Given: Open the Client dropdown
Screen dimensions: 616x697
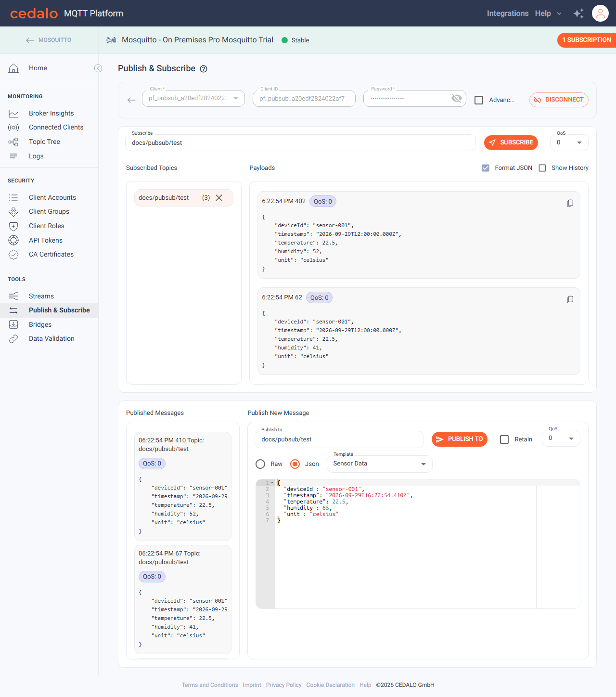Looking at the screenshot, I should (x=193, y=98).
